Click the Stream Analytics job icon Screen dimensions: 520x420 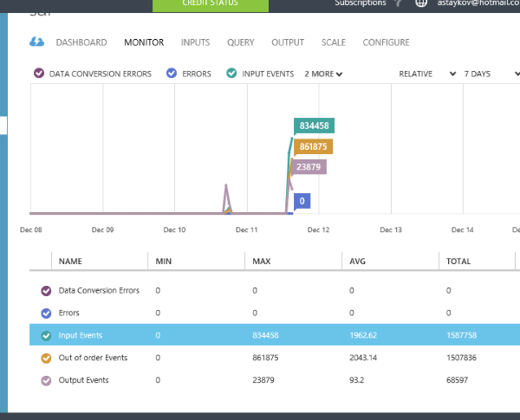(x=36, y=42)
